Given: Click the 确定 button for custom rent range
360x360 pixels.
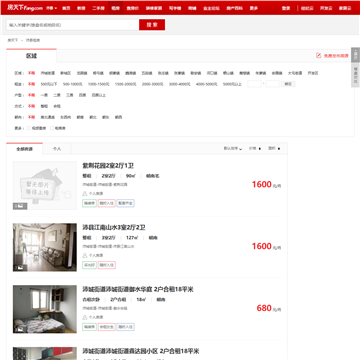Looking at the screenshot, I should [x=288, y=84].
